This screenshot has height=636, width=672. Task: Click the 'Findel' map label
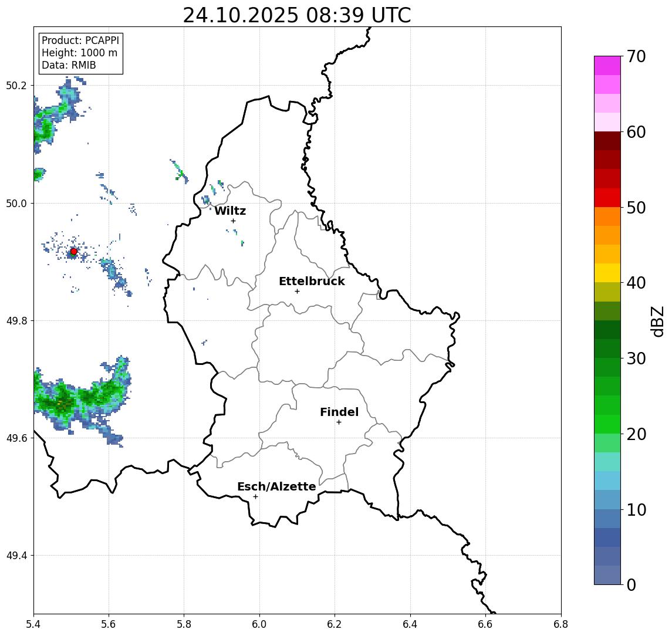point(339,412)
